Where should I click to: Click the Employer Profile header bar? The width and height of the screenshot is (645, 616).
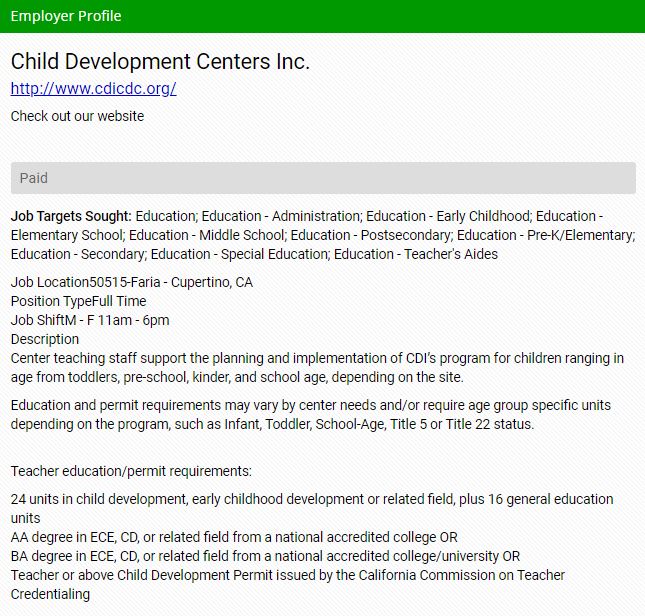(x=322, y=16)
